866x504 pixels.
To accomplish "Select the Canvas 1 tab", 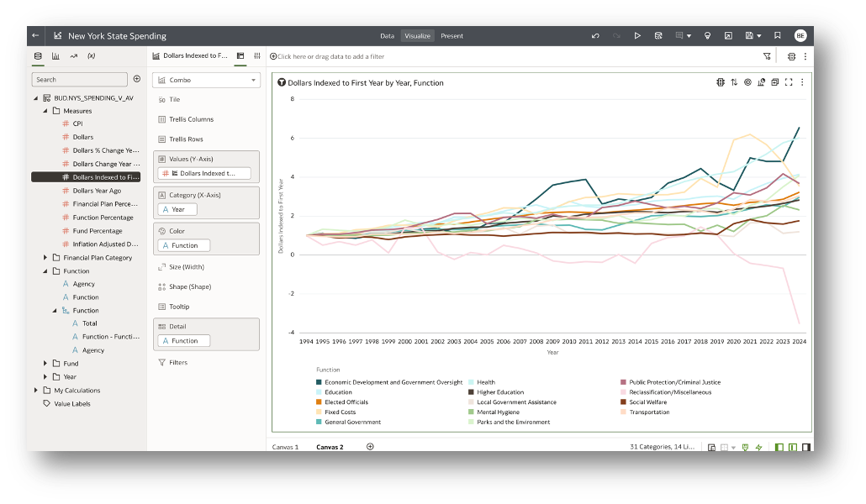I will pyautogui.click(x=284, y=447).
